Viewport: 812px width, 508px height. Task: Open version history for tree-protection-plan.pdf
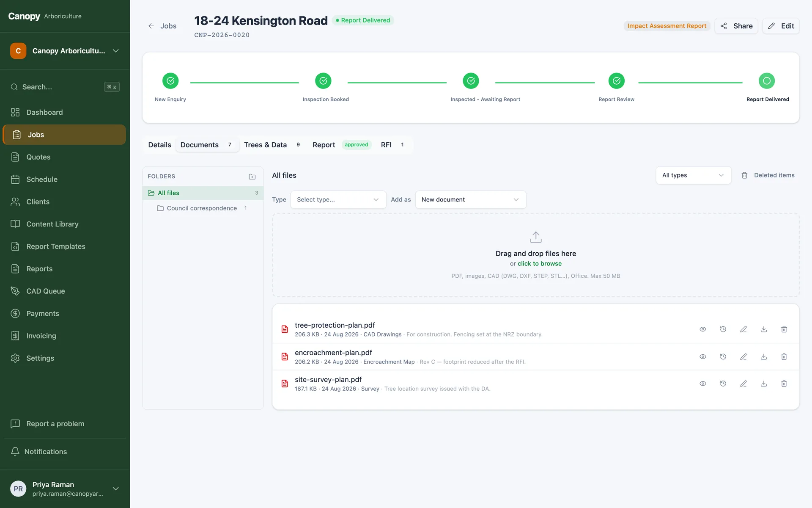pos(723,329)
